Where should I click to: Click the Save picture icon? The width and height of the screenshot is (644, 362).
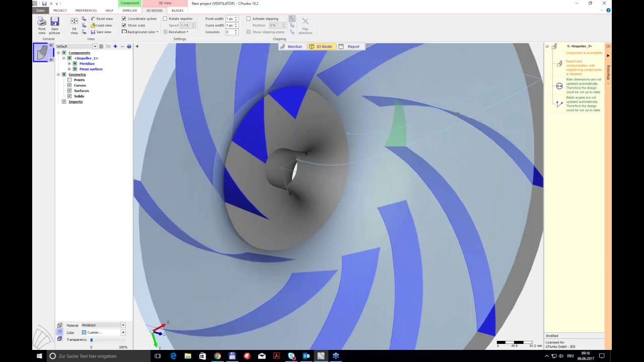point(55,21)
